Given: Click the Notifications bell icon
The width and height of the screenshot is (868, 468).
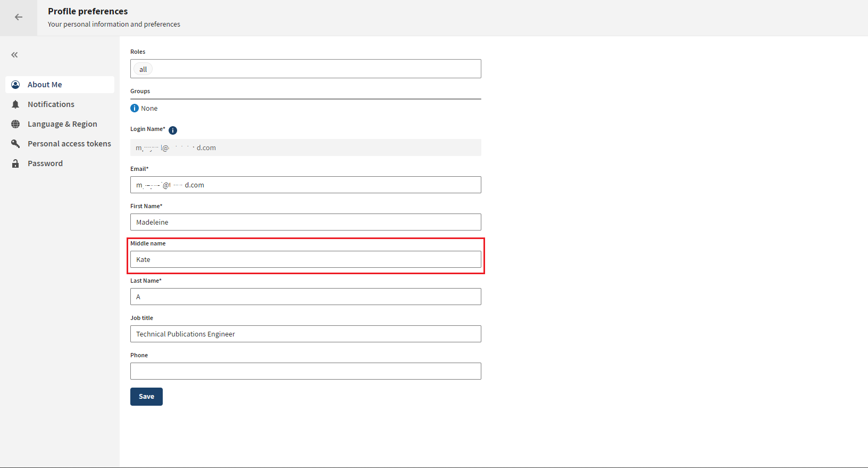Looking at the screenshot, I should coord(15,104).
